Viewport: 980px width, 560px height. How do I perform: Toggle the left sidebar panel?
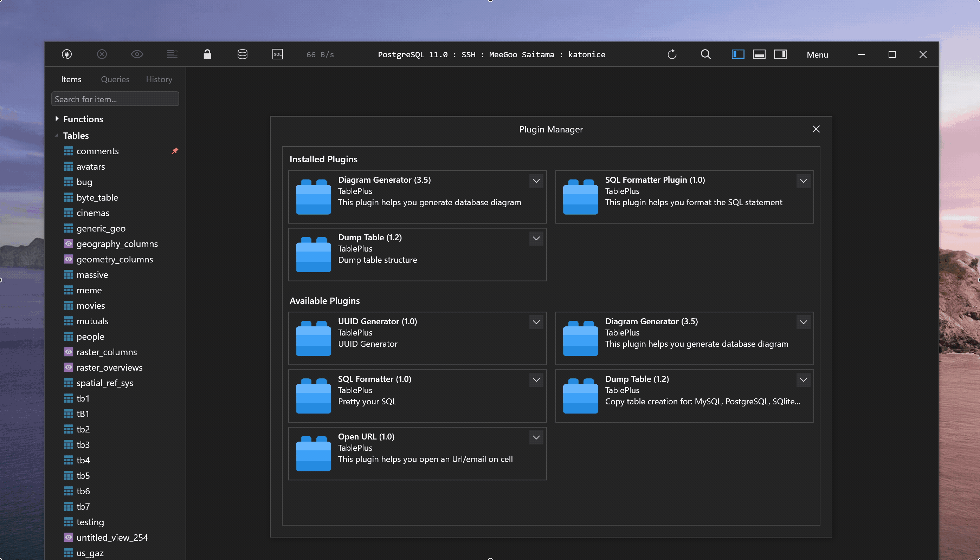coord(738,54)
